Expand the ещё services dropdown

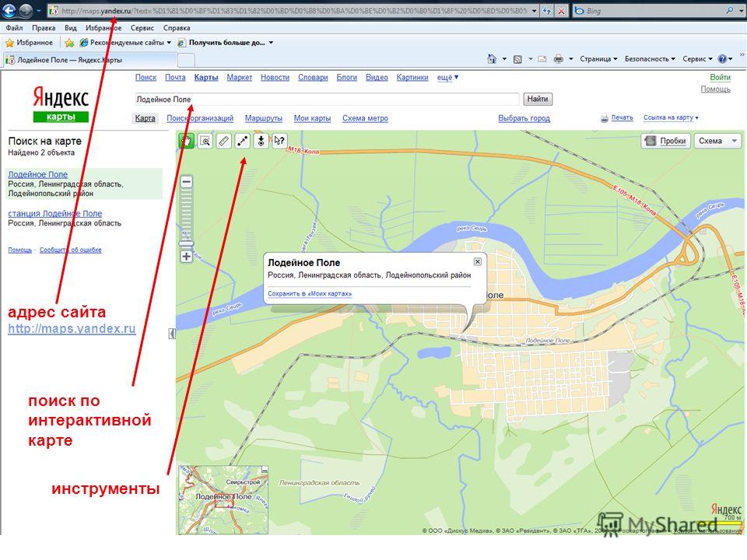click(447, 78)
